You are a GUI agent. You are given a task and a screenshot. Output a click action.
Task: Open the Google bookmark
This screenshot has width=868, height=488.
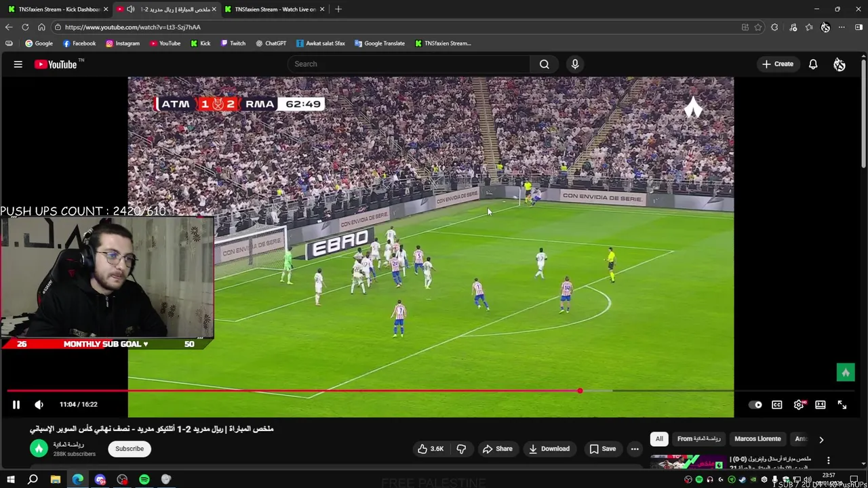(x=39, y=43)
